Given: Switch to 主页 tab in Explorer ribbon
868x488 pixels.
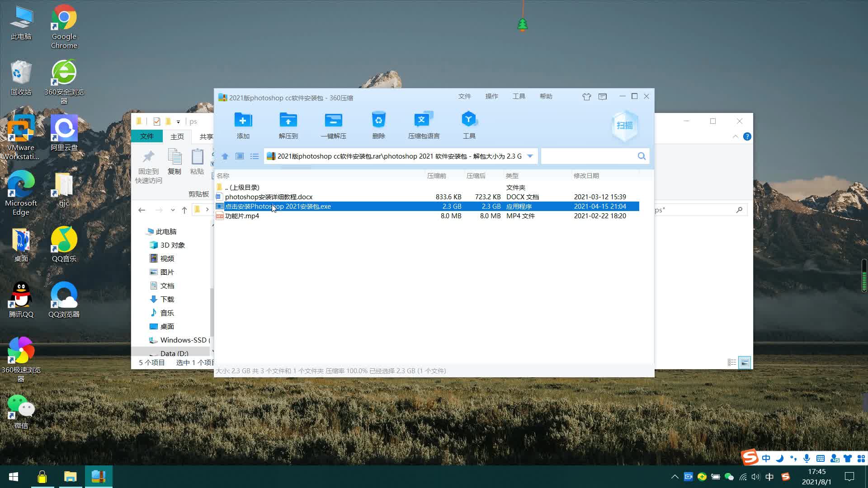Looking at the screenshot, I should [x=177, y=136].
